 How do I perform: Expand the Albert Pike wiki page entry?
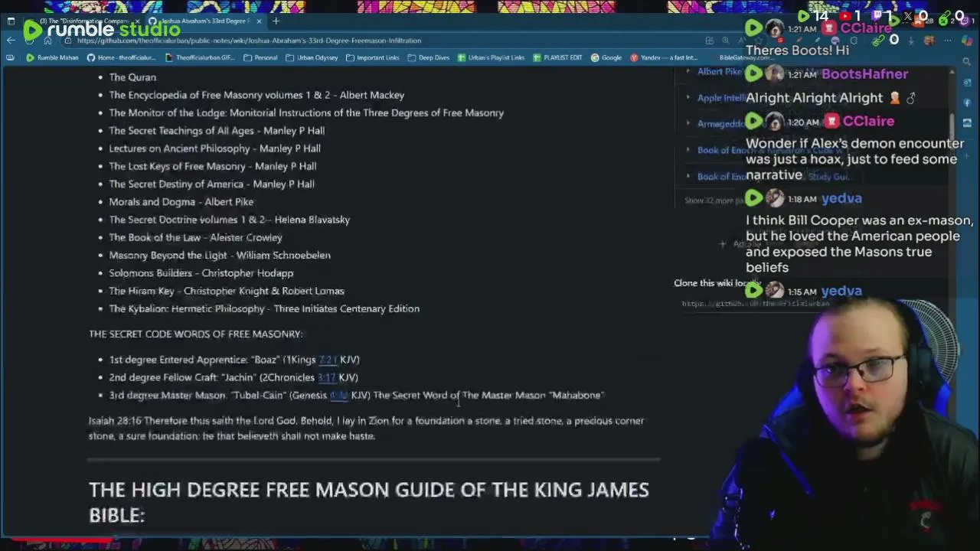(x=688, y=72)
